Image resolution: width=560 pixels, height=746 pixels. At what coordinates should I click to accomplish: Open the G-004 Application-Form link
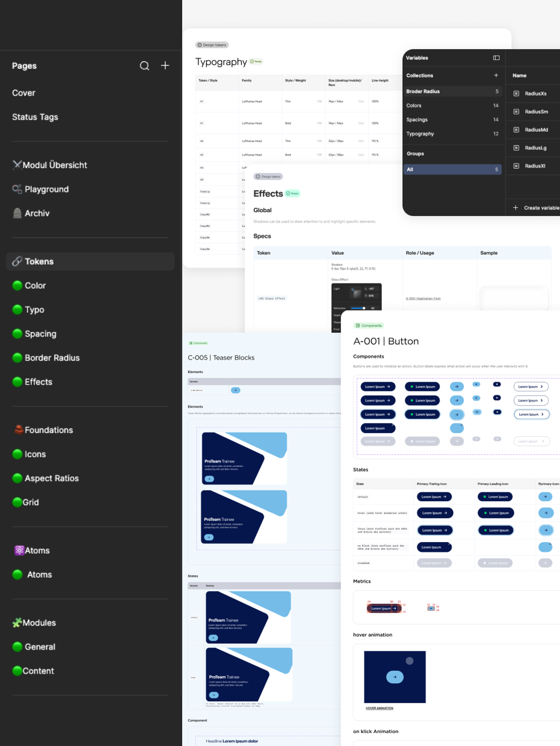point(423,298)
